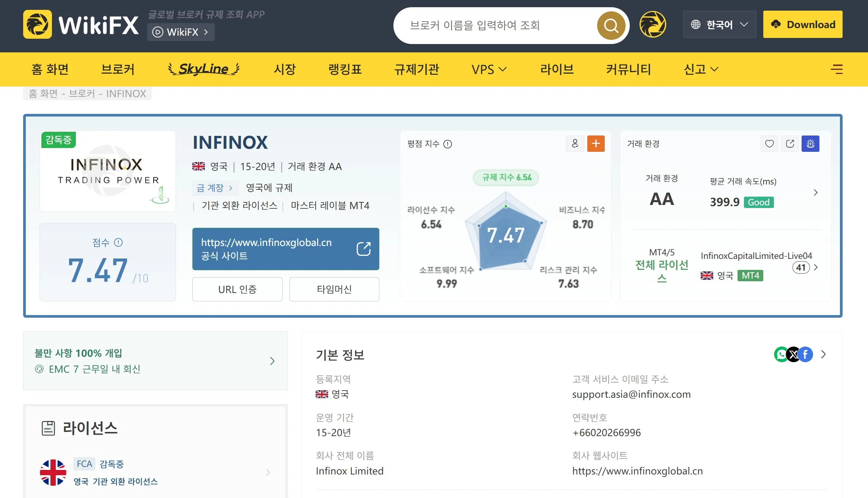The width and height of the screenshot is (868, 498).
Task: Open the round eagle profile icon
Action: [653, 25]
